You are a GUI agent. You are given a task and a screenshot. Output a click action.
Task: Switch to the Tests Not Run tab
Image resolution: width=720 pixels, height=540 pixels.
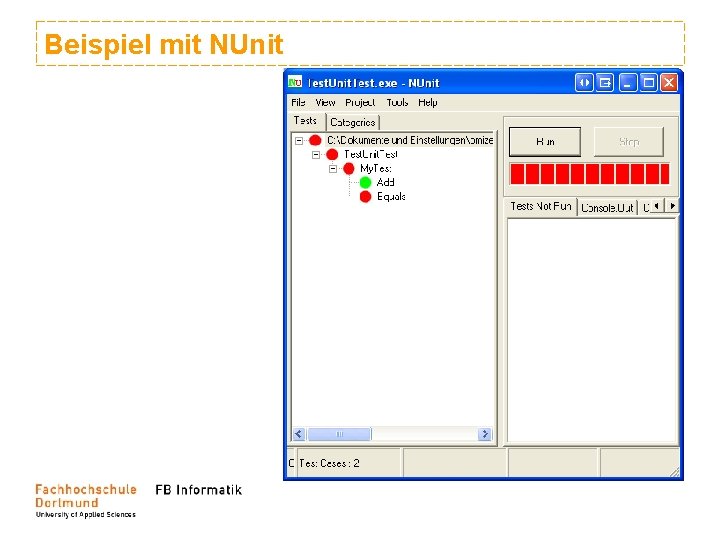tap(540, 206)
